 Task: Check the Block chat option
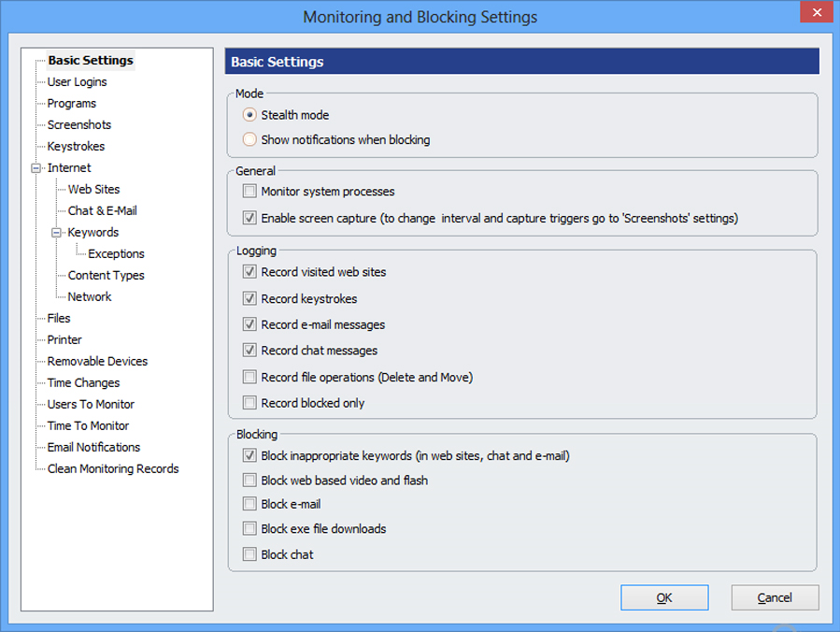(x=249, y=554)
